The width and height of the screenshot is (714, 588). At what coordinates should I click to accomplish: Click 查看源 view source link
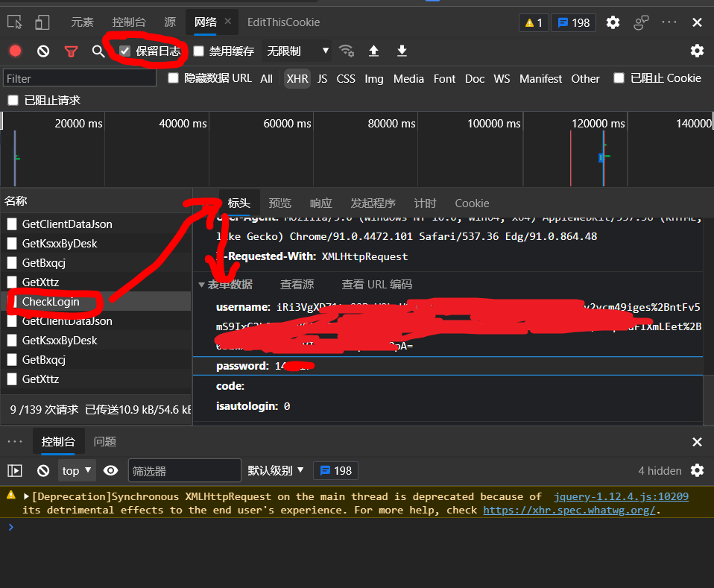(297, 284)
